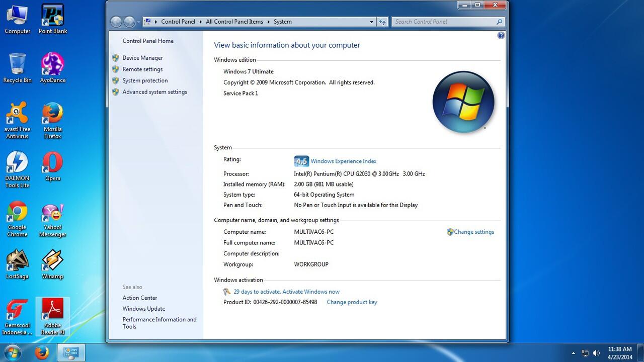Open the LostSaga desktop shortcut
Image resolution: width=644 pixels, height=362 pixels.
coord(17,264)
